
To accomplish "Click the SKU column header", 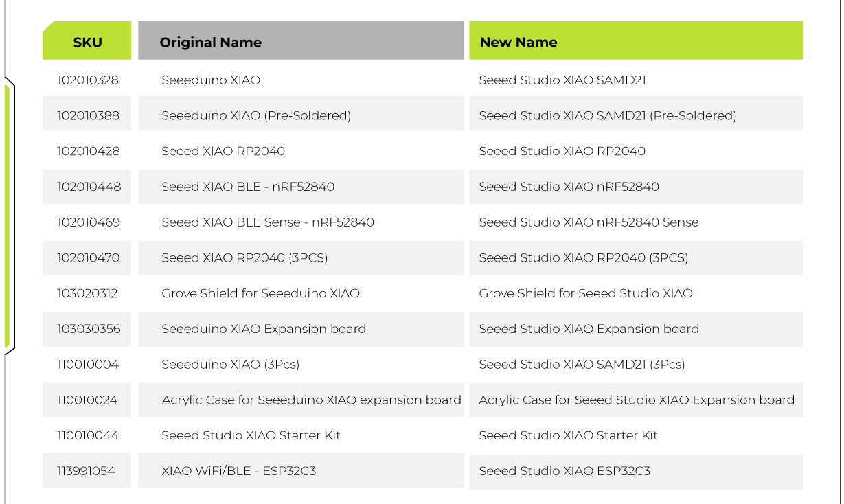I will coord(87,42).
